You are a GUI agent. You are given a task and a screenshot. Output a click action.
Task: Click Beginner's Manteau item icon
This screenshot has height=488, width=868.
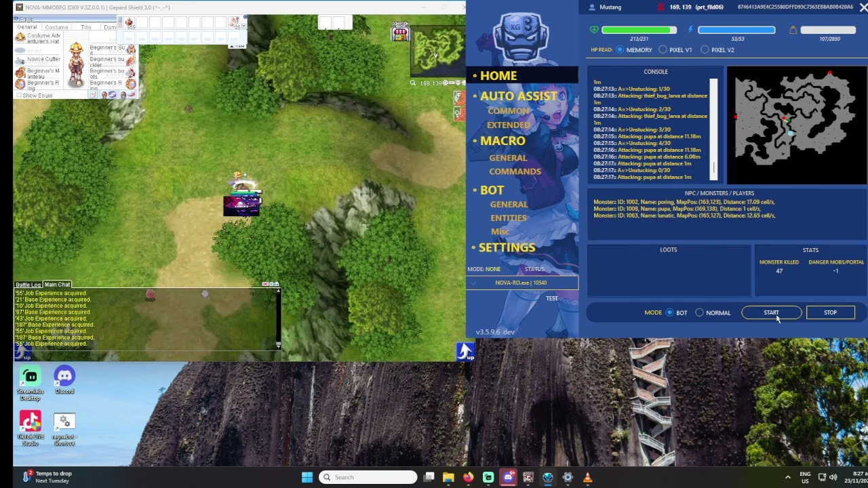pos(20,72)
